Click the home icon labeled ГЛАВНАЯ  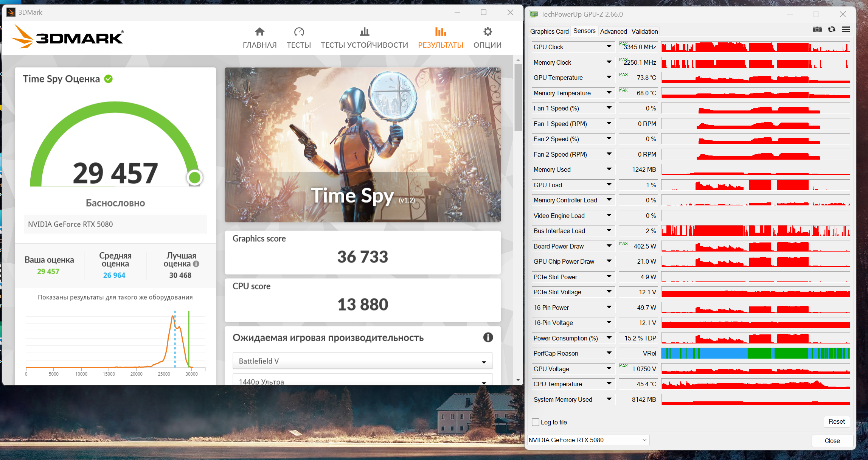[259, 32]
